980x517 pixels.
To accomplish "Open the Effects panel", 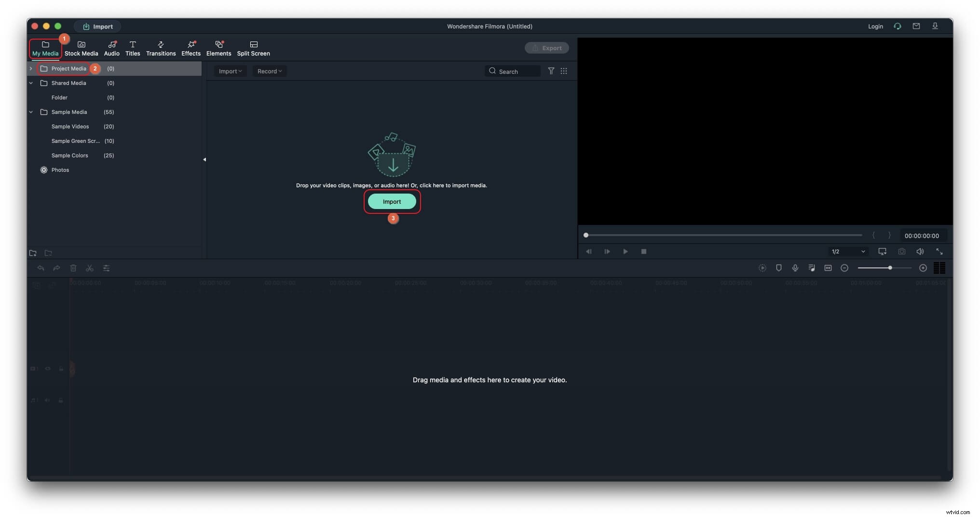I will click(x=191, y=48).
